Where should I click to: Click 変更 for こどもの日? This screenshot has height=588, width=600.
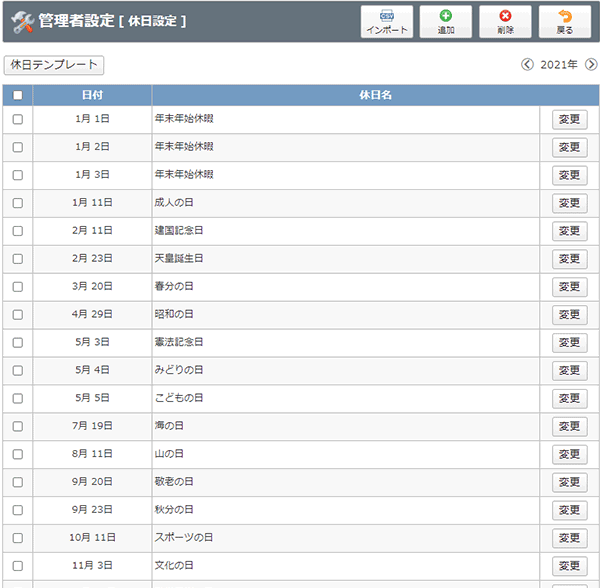tap(569, 399)
